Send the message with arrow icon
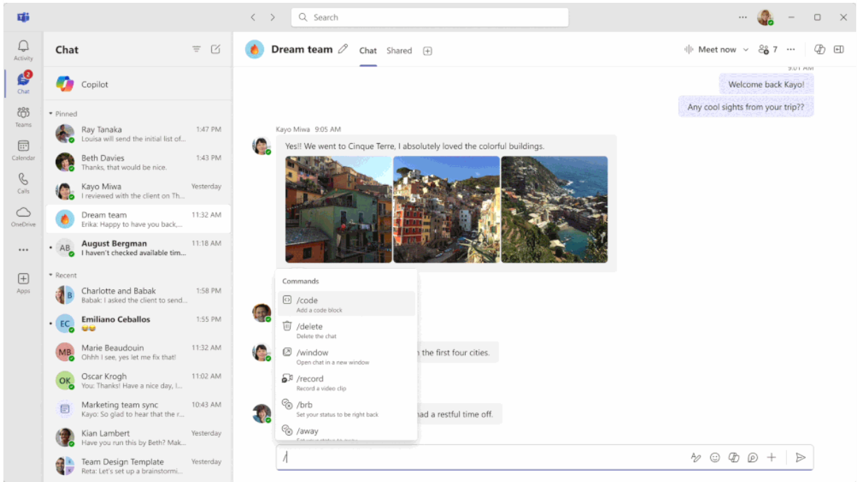The width and height of the screenshot is (868, 482). click(801, 458)
